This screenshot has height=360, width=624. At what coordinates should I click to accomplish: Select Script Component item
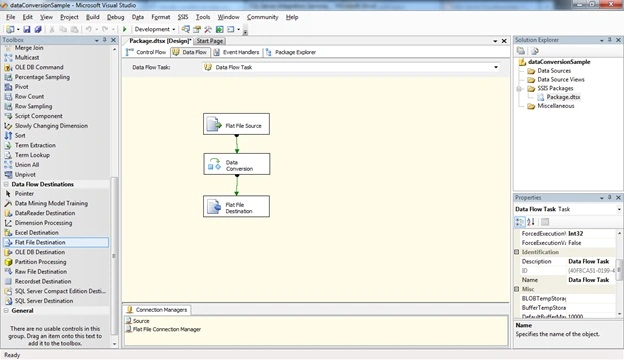coord(39,116)
